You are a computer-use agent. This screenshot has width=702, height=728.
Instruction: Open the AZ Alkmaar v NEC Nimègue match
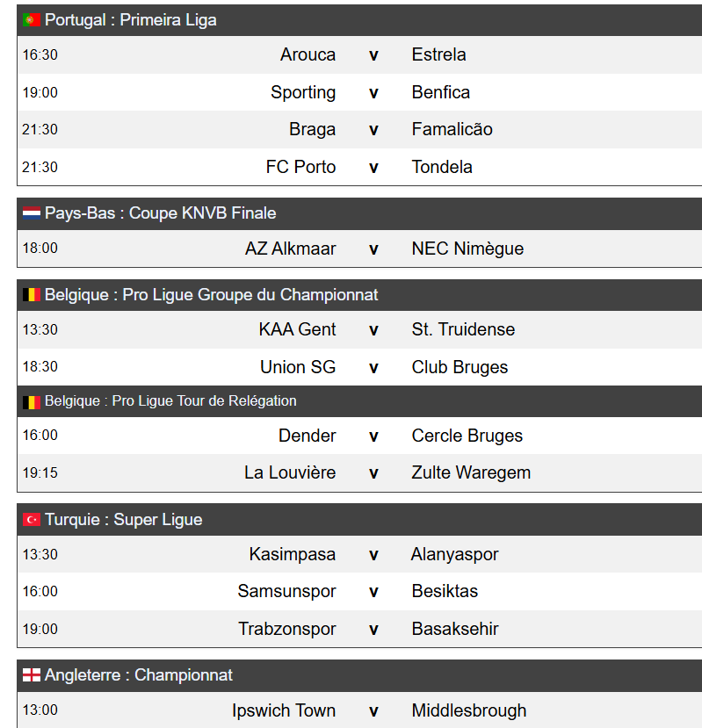coord(373,249)
